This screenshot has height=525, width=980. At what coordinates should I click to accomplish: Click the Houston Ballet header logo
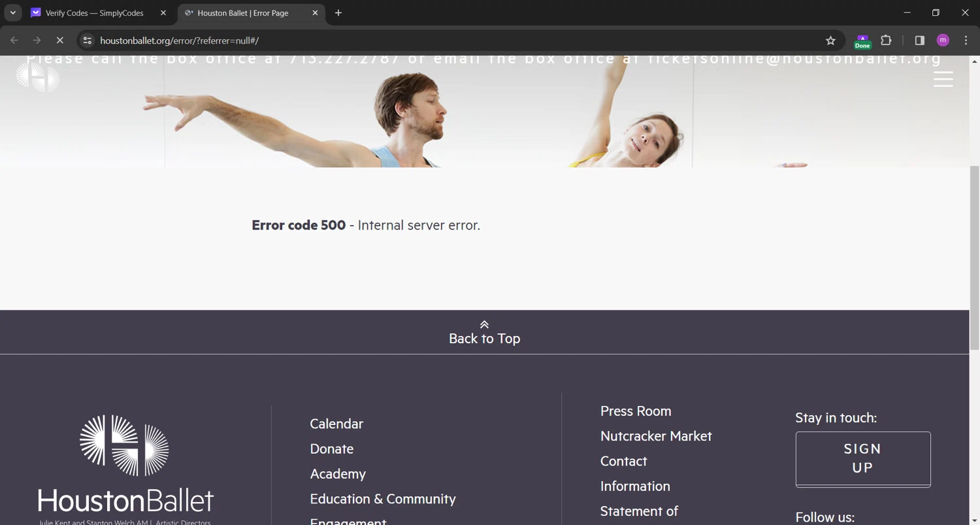pos(37,77)
